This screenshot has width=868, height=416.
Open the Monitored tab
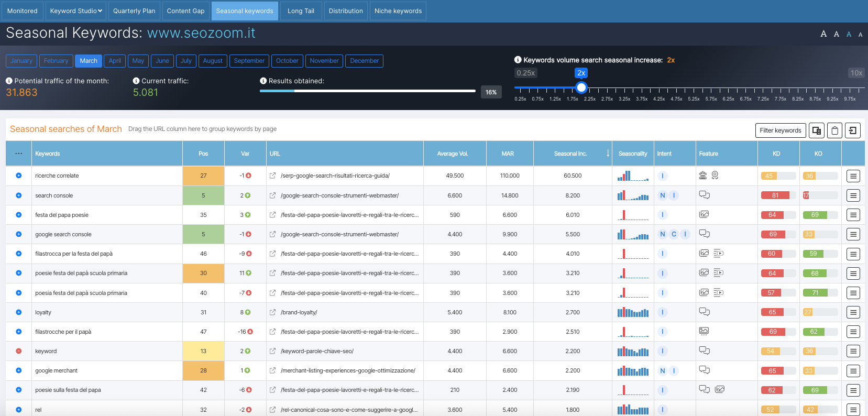pos(23,11)
